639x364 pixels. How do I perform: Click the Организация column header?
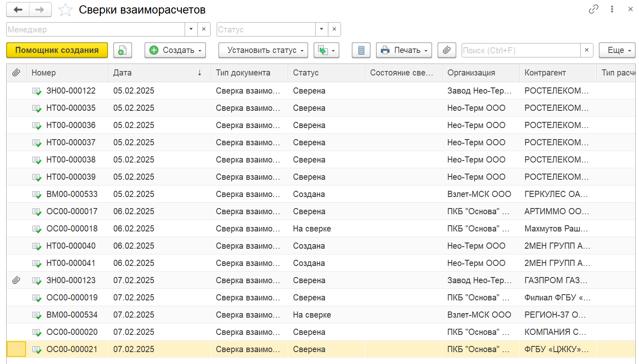pyautogui.click(x=481, y=73)
